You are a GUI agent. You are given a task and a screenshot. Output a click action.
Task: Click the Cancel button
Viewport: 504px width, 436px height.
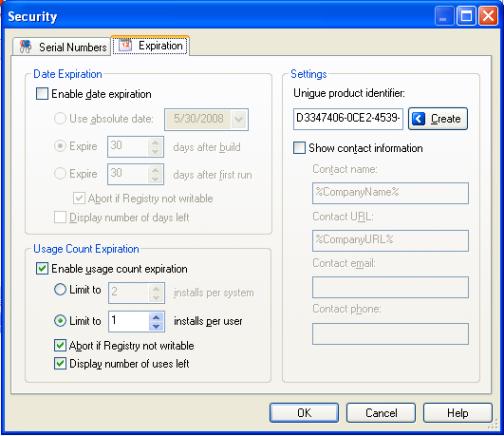381,413
